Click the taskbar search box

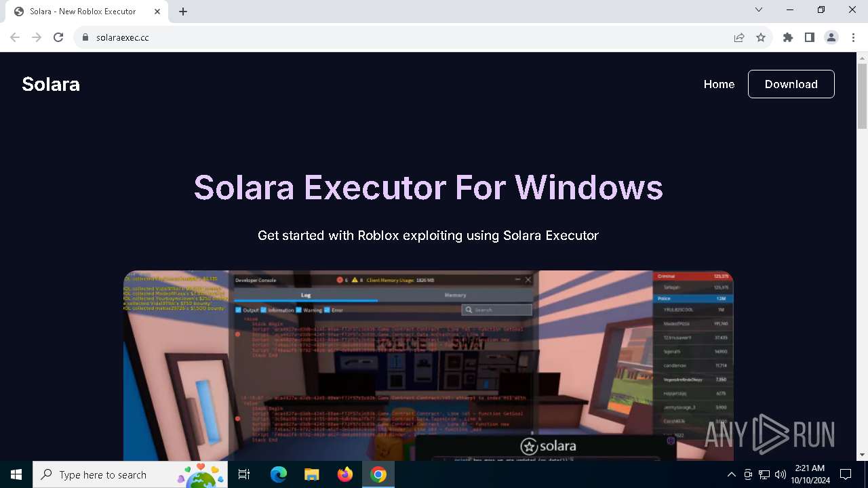[130, 474]
